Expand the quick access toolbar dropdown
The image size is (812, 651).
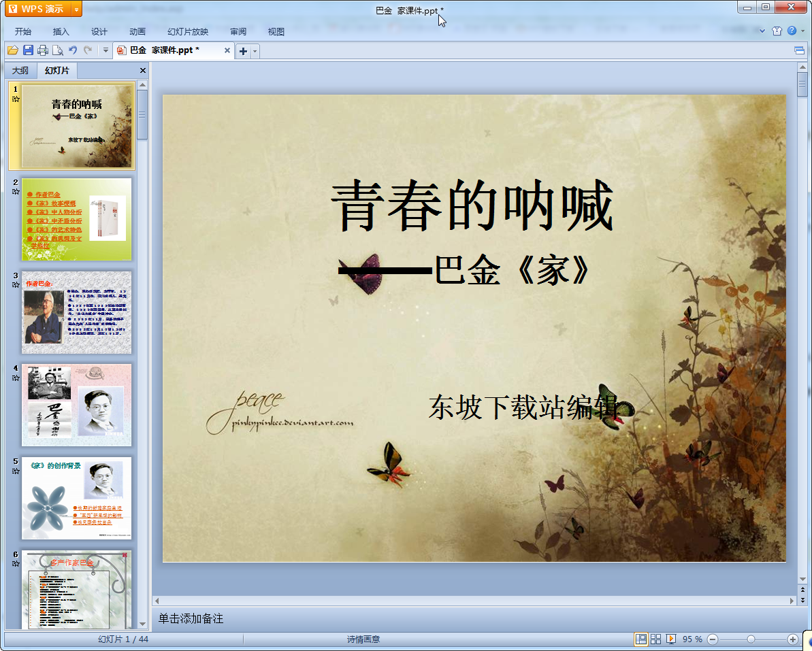pos(105,50)
